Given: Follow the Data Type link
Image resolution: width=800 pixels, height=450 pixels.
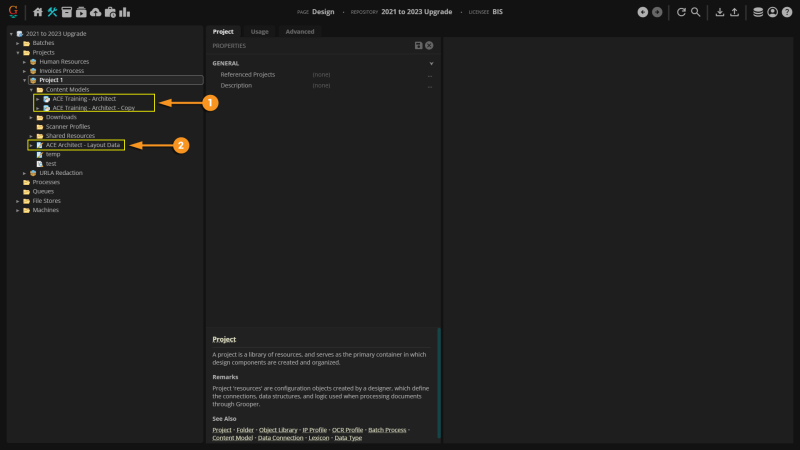Looking at the screenshot, I should click(x=348, y=438).
